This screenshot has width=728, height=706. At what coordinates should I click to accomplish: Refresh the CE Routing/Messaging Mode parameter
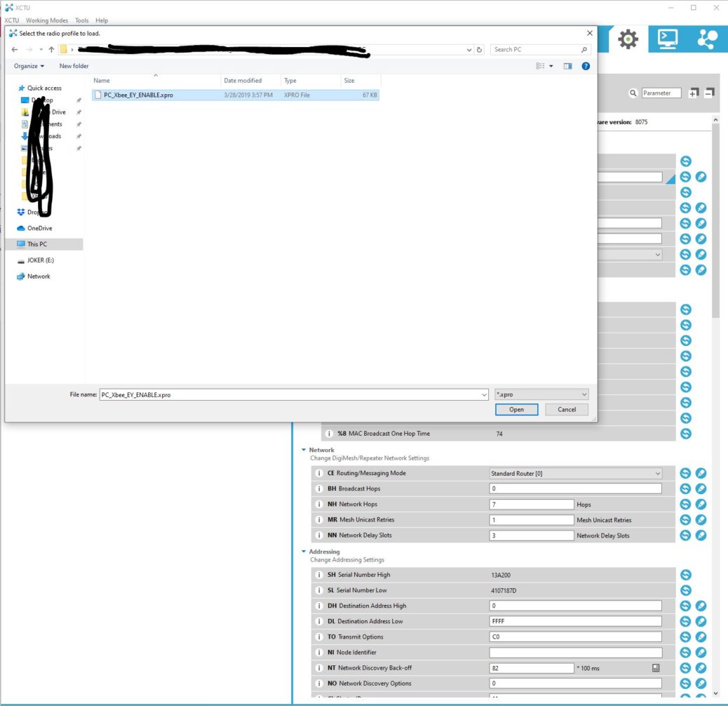(685, 473)
